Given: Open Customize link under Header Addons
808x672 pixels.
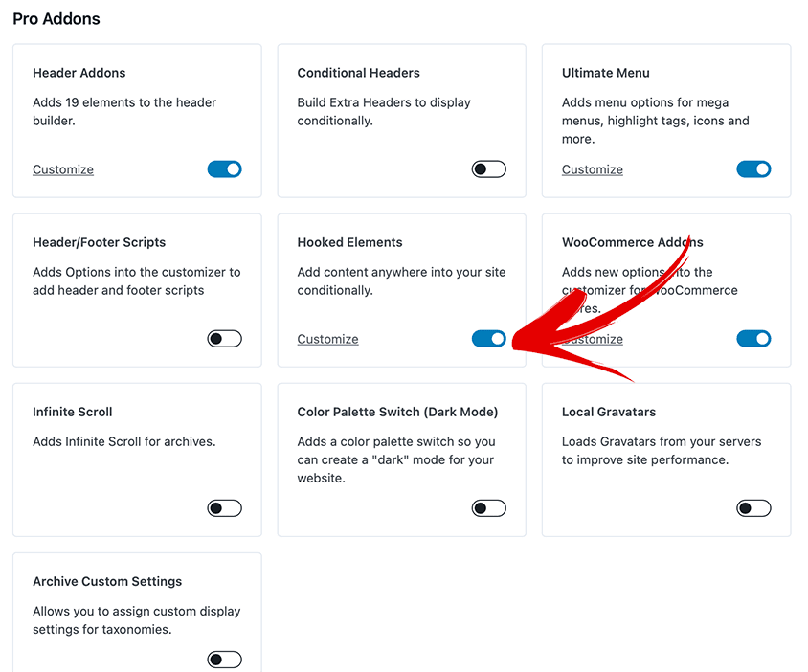Looking at the screenshot, I should click(63, 169).
